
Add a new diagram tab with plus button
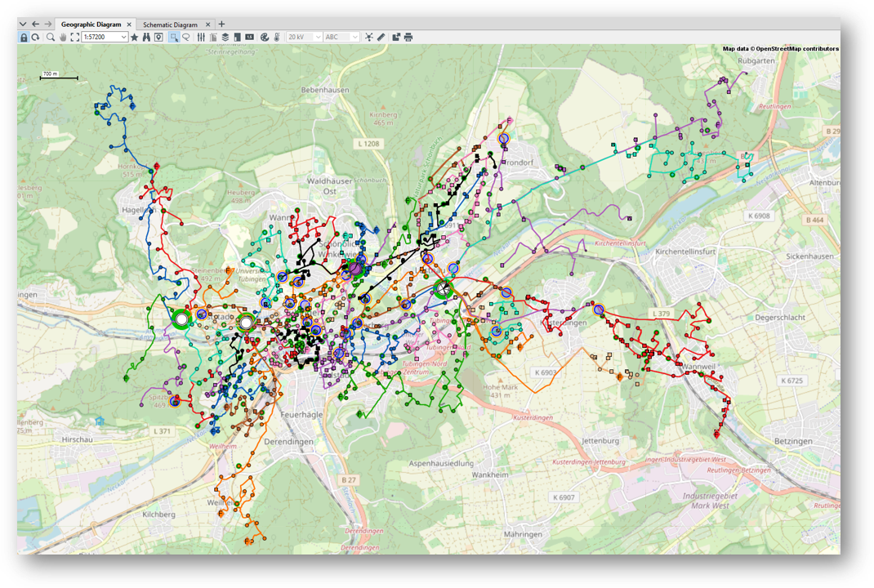[x=221, y=24]
